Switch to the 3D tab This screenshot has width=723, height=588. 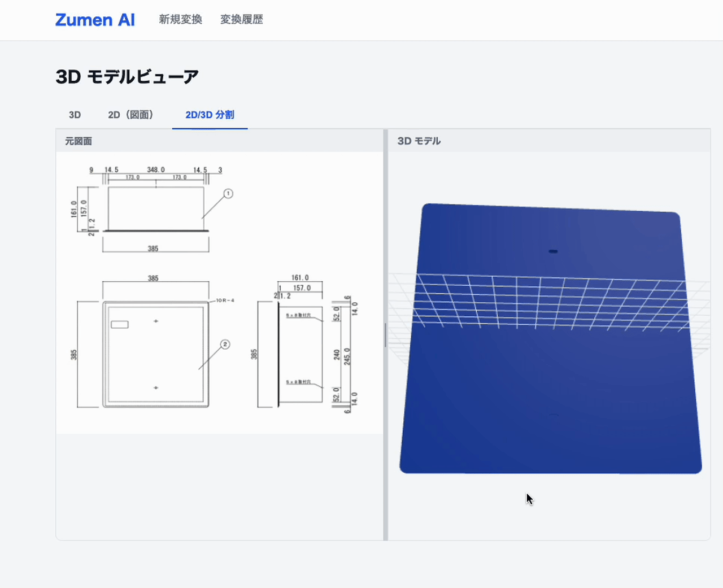[x=74, y=115]
